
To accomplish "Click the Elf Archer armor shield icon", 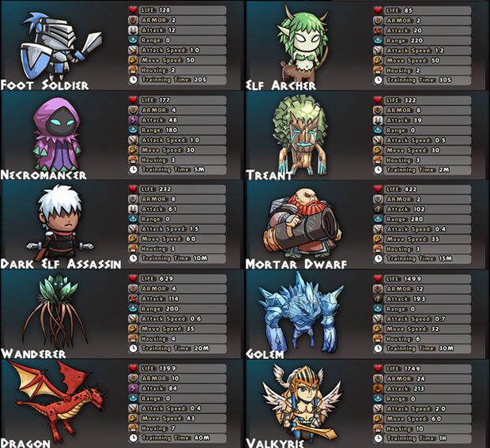I will [x=378, y=21].
